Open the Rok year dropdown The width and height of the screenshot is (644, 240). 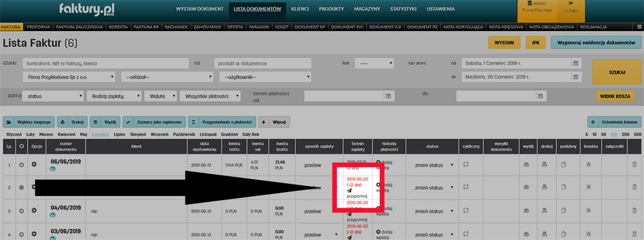click(374, 63)
